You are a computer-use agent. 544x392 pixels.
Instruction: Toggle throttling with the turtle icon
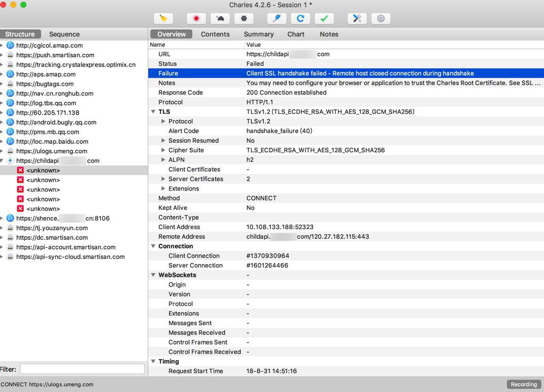[x=220, y=18]
